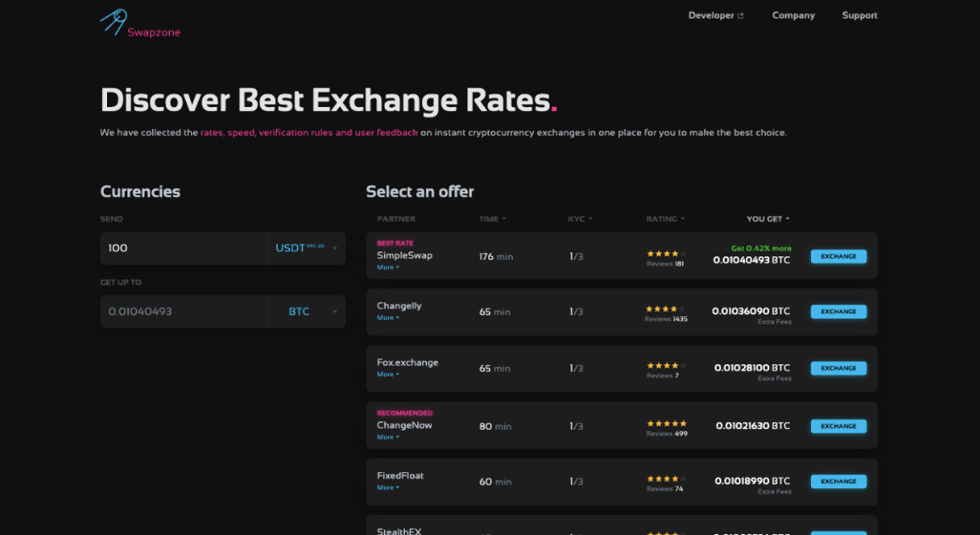The image size is (980, 535).
Task: Sort offers by Rating column
Action: [x=664, y=219]
